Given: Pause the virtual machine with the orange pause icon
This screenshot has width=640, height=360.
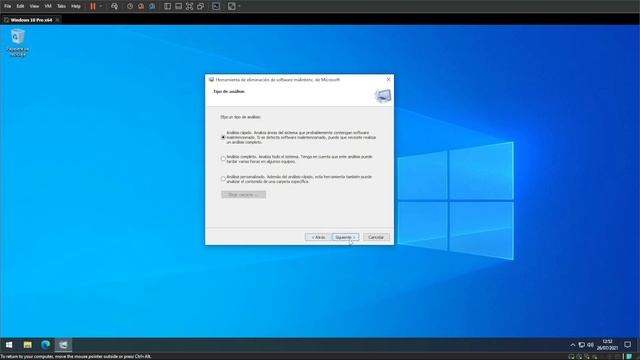Looking at the screenshot, I should [93, 6].
